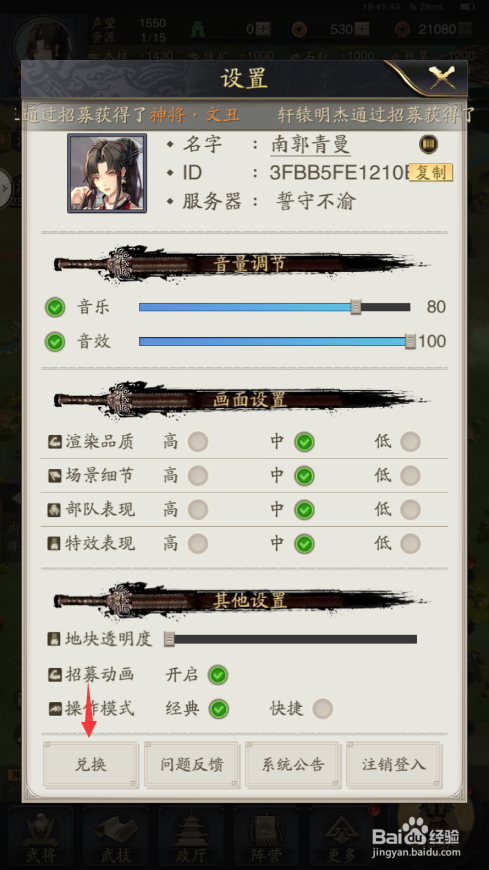Open 问题反馈 feedback button

coord(191,765)
